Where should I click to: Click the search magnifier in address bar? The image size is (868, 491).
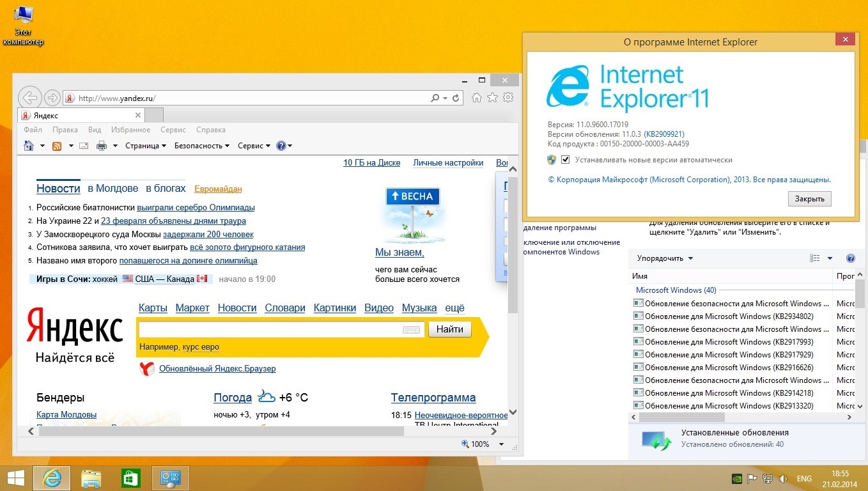point(435,98)
